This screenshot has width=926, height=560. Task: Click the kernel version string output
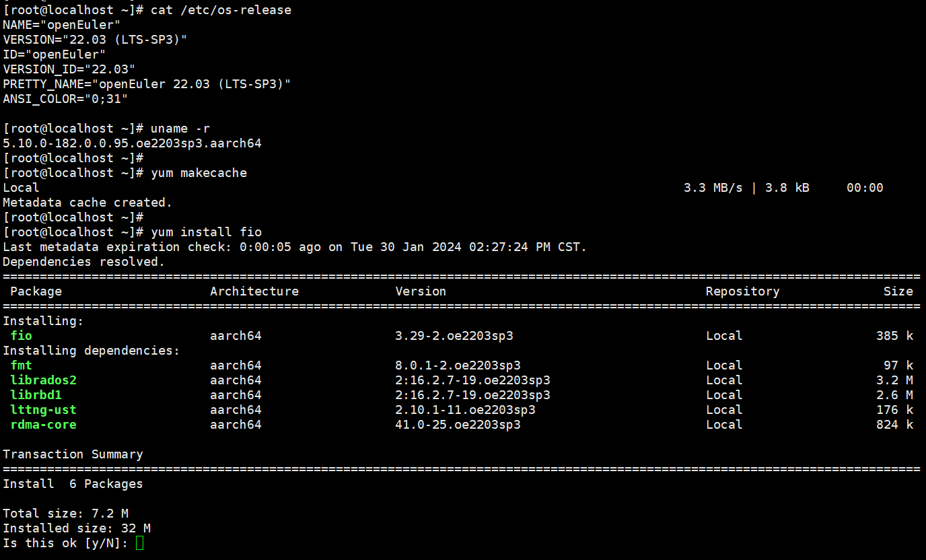(x=132, y=143)
